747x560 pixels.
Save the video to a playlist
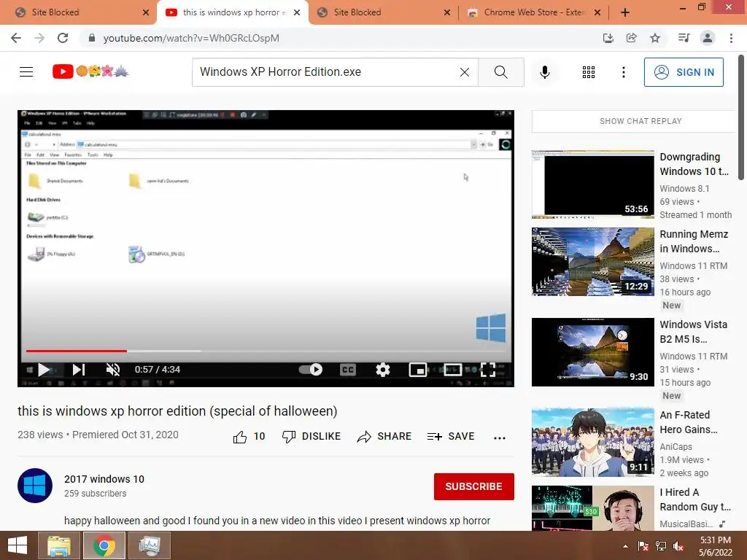coord(451,437)
